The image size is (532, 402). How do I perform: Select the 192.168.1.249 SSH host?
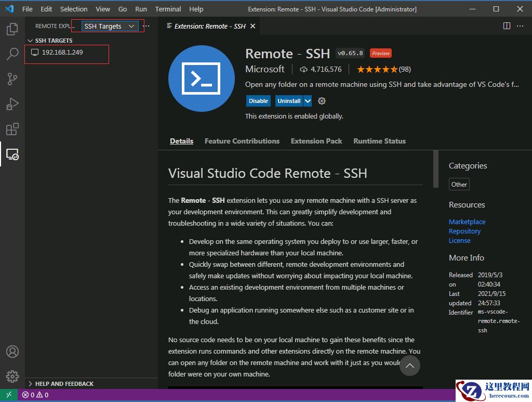coord(62,53)
